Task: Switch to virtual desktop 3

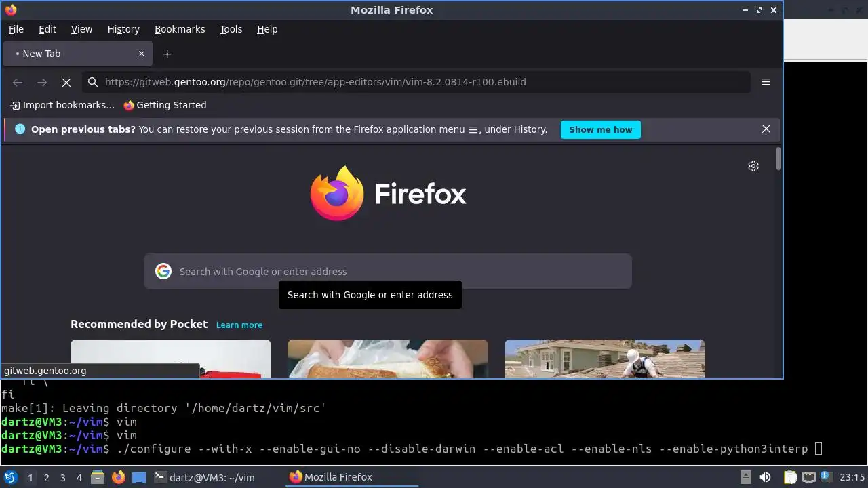Action: [62, 478]
